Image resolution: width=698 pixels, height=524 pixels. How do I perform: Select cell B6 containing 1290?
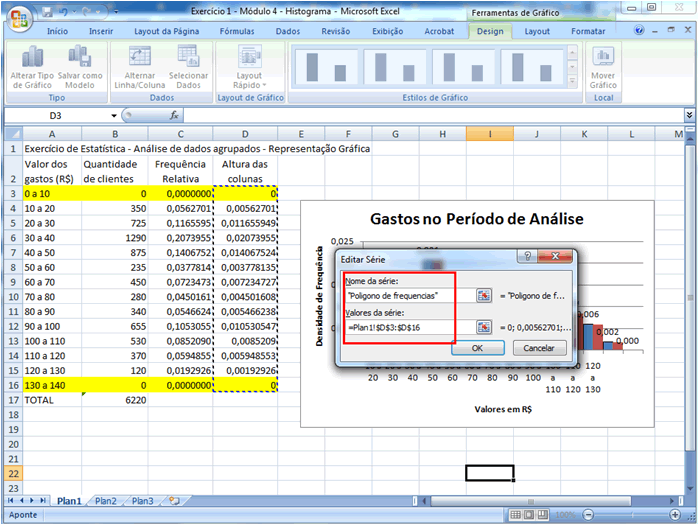tap(114, 239)
